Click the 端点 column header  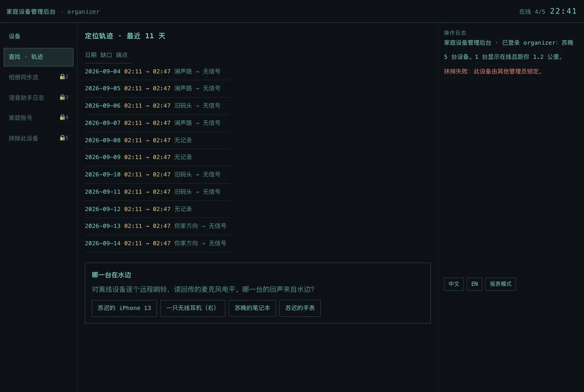point(122,55)
